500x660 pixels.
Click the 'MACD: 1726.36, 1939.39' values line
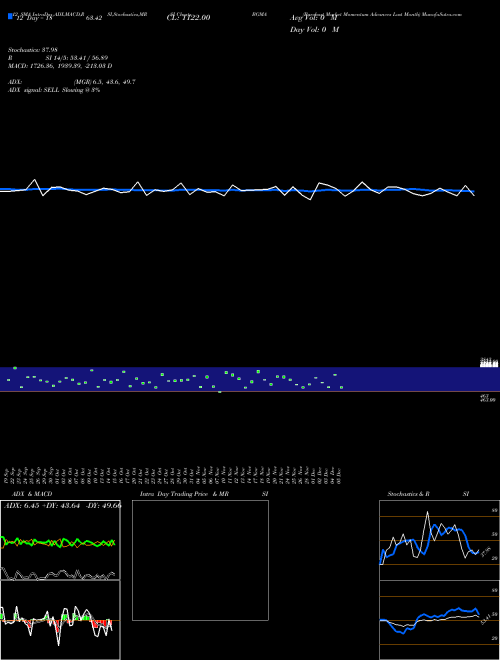point(60,66)
